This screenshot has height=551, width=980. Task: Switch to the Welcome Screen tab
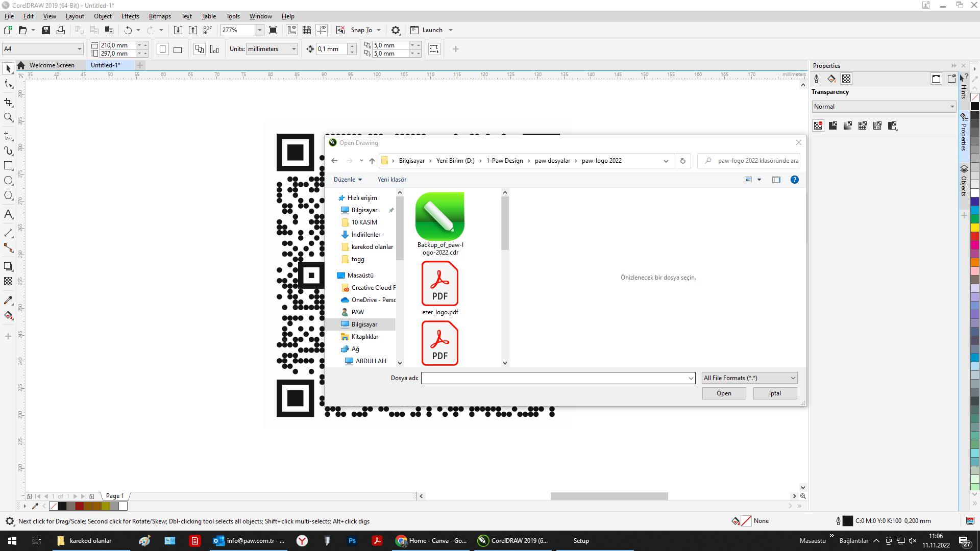(x=52, y=65)
